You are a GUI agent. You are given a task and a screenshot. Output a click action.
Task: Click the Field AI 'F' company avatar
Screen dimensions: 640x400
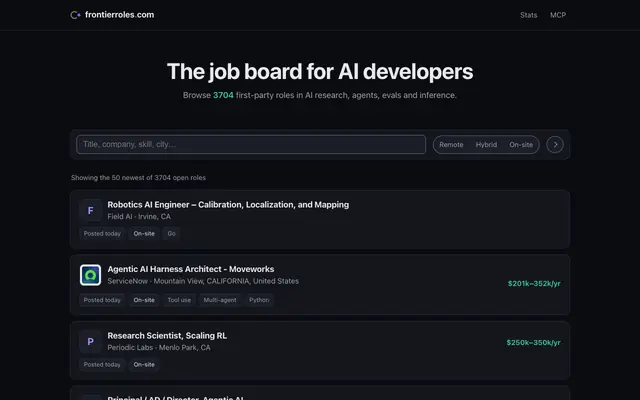tap(90, 210)
